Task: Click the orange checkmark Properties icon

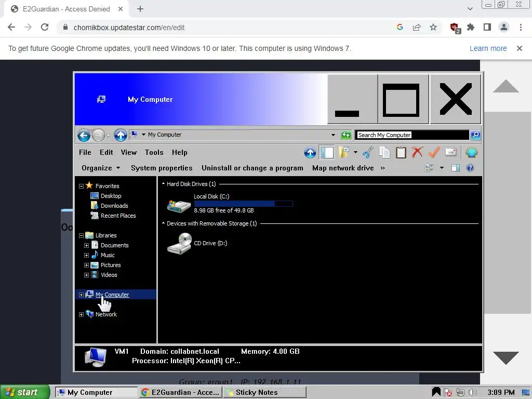Action: click(434, 152)
